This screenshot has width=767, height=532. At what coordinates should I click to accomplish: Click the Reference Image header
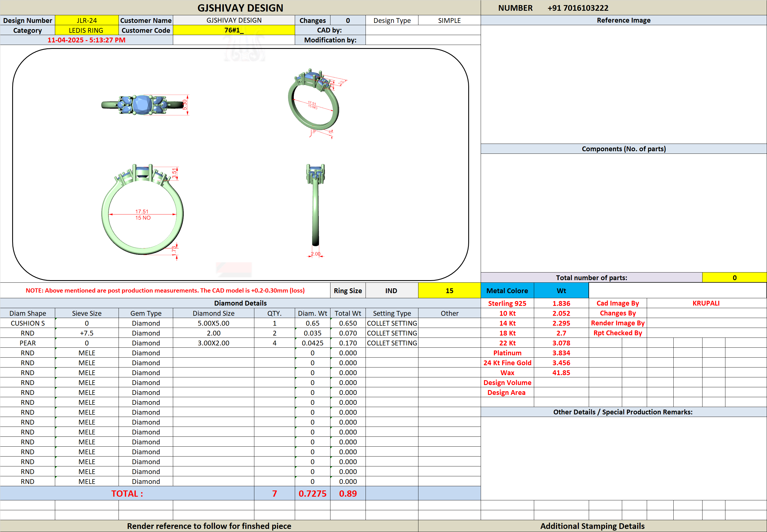[624, 20]
